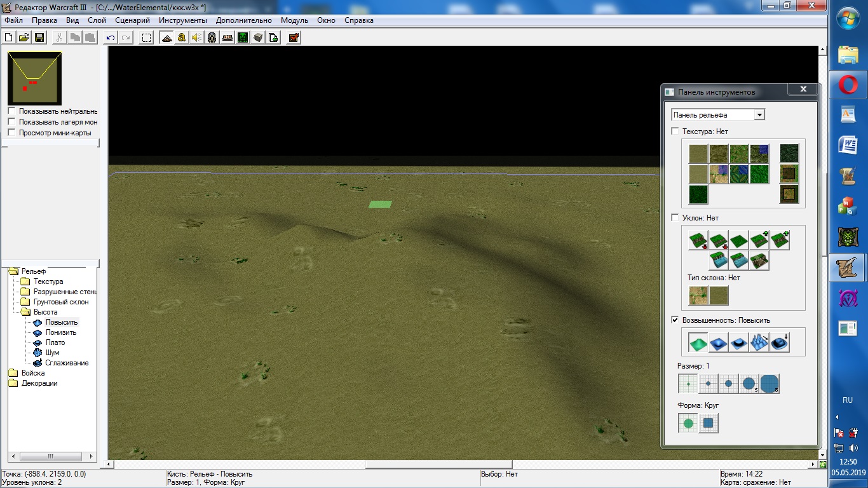Open the Trigger Editor letter 'a' icon
Screen dimensions: 868x488
(182, 37)
